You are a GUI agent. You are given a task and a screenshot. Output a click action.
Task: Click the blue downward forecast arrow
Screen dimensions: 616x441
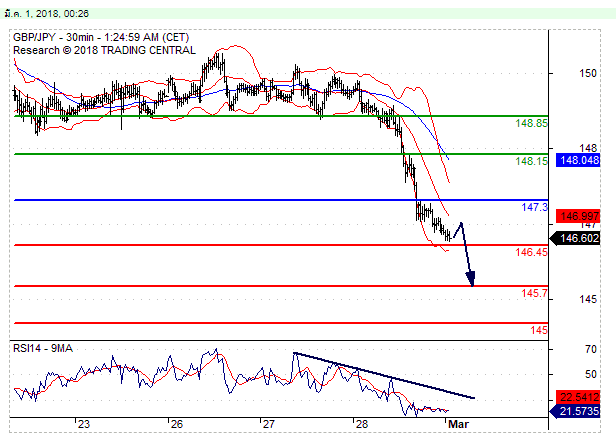(x=468, y=260)
